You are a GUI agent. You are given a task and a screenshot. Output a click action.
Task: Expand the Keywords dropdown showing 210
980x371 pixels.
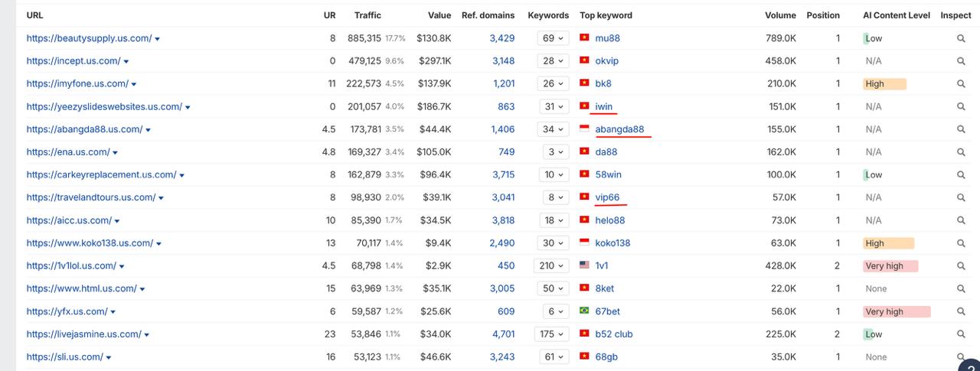coord(551,265)
